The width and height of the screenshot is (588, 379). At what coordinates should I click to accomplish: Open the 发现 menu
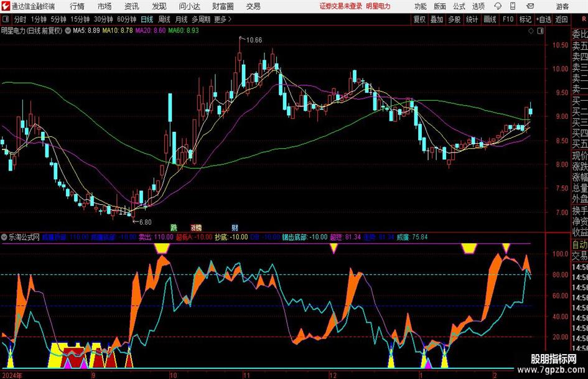click(159, 6)
